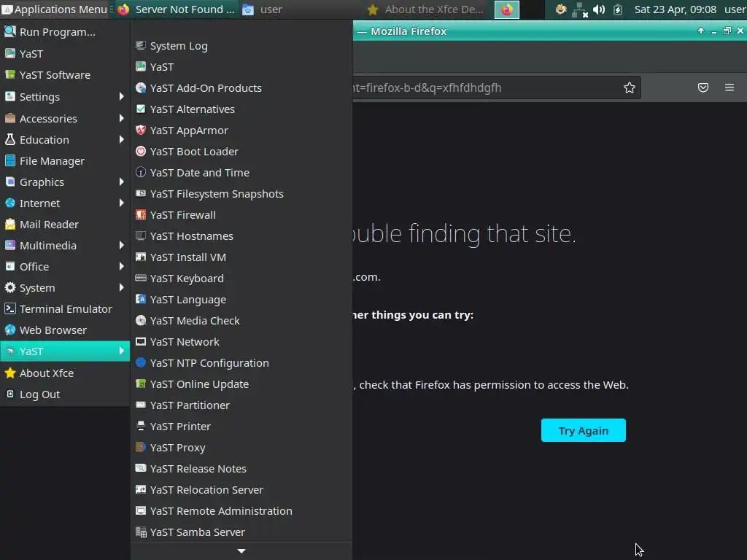This screenshot has height=560, width=747.
Task: Switch to About the Xfce Desktop taskbar window
Action: 425,9
